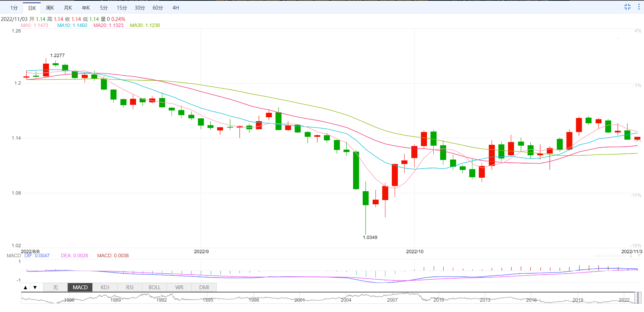Click the 2022/8/8 start date label

[30, 252]
